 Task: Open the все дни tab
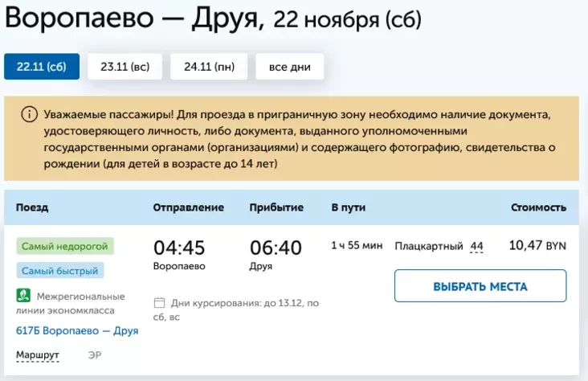click(289, 66)
